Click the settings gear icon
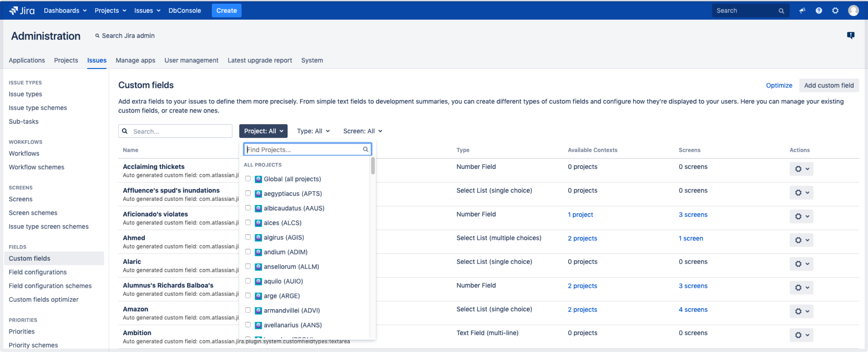 click(x=835, y=10)
